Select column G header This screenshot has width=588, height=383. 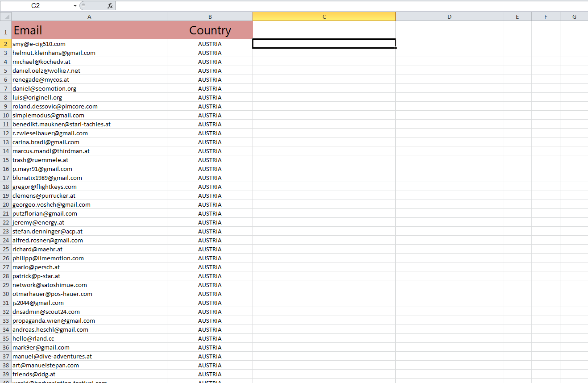[x=574, y=17]
